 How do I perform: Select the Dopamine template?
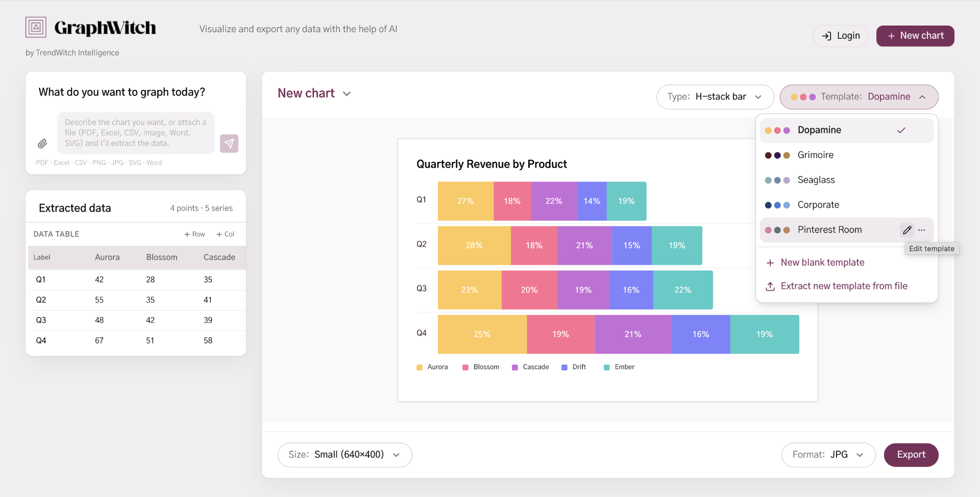(x=847, y=130)
